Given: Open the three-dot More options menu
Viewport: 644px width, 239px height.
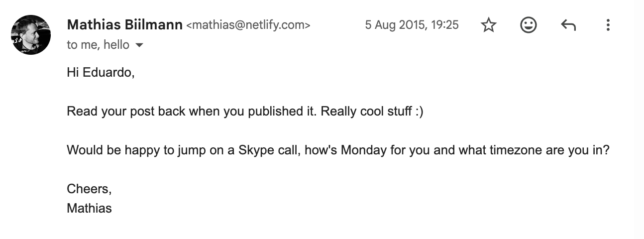Looking at the screenshot, I should click(x=608, y=25).
